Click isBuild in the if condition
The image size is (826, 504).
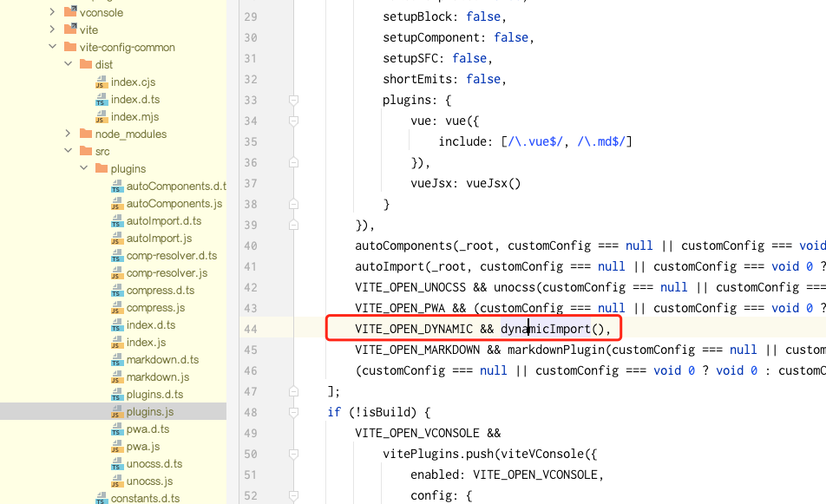[386, 412]
